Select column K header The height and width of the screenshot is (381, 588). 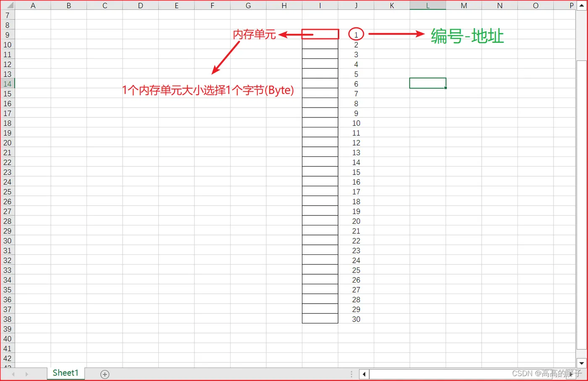click(x=392, y=5)
